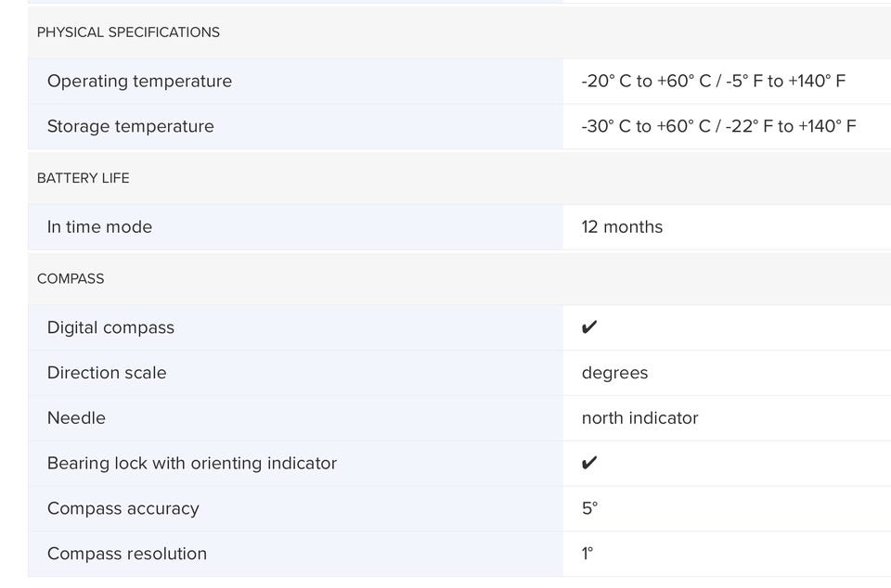Select the COMPASS section header

tap(71, 278)
